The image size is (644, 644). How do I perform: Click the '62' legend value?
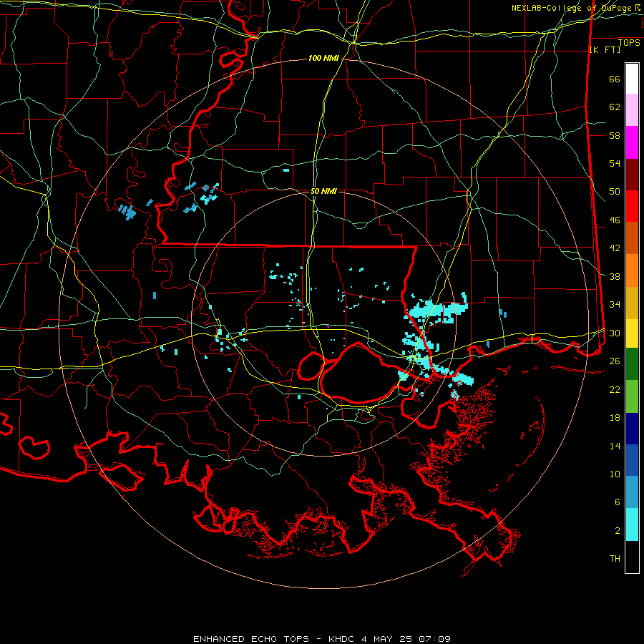(615, 107)
